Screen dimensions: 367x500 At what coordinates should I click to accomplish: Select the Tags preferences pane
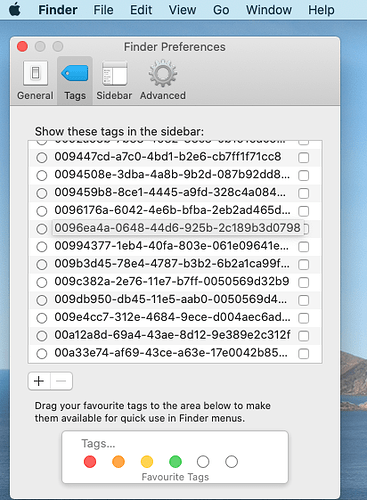[75, 81]
